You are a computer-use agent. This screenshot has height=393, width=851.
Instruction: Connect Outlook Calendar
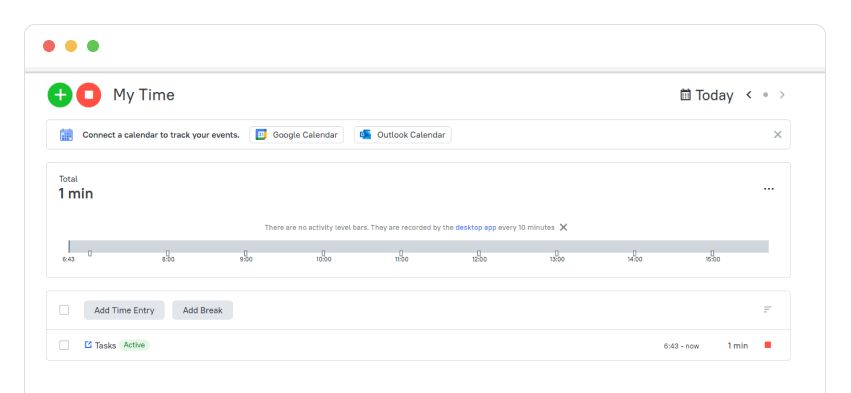pos(402,135)
